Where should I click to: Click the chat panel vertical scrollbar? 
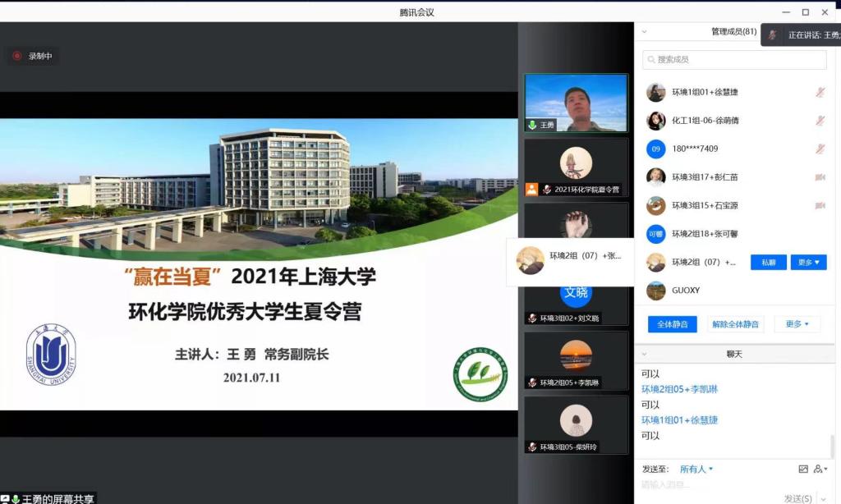coord(833,446)
